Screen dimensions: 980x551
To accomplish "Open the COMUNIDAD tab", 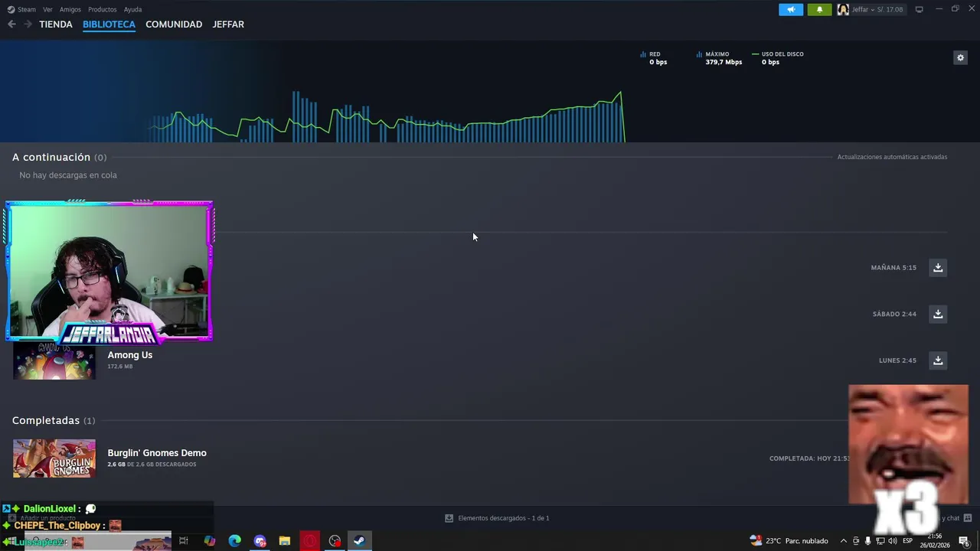I will pos(174,24).
